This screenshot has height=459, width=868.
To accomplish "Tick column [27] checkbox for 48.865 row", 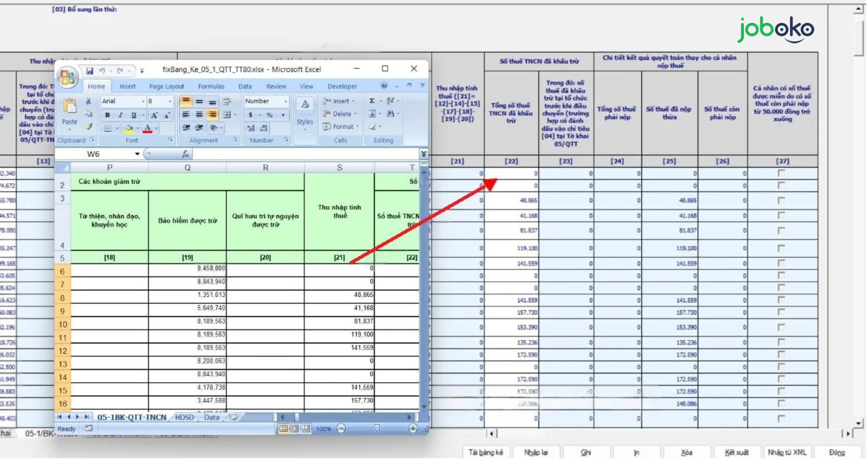I will pyautogui.click(x=781, y=201).
